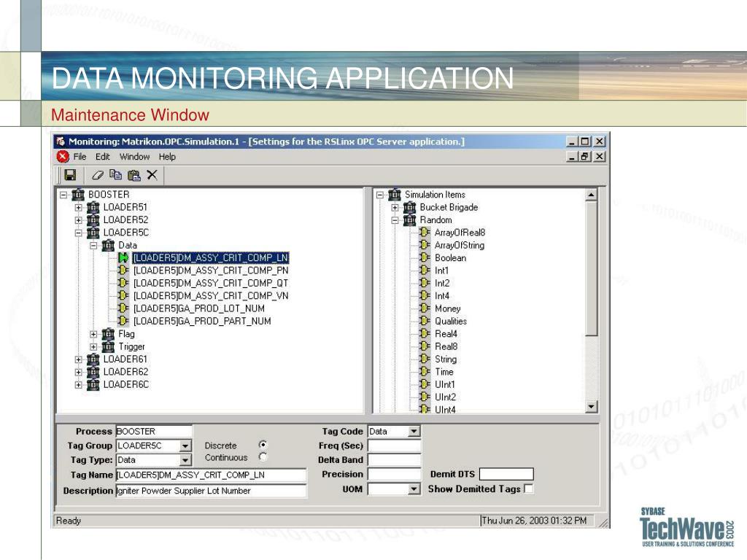747x560 pixels.
Task: Expand the LOADER52 node
Action: [x=79, y=220]
